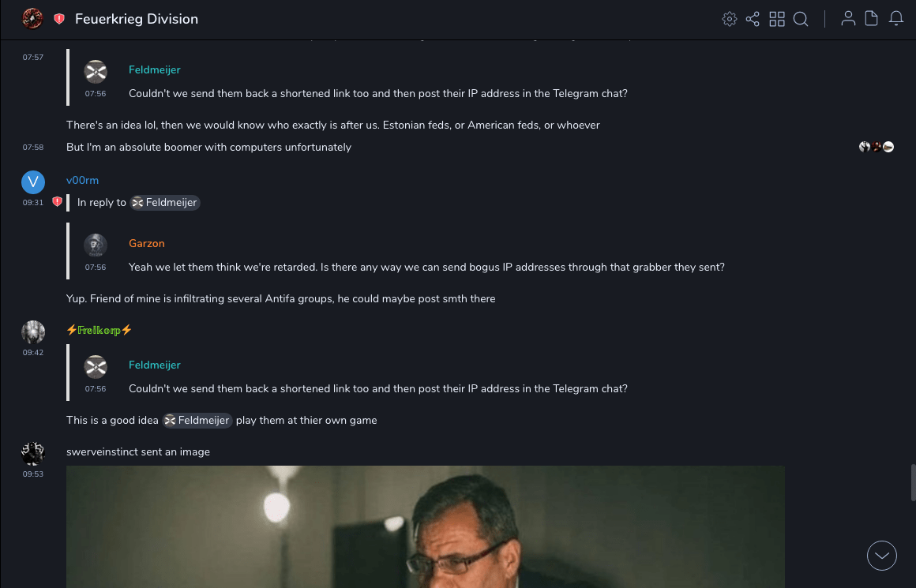Click the Feldmeijer pill in 'In reply to'
Image resolution: width=916 pixels, height=588 pixels.
click(x=165, y=203)
